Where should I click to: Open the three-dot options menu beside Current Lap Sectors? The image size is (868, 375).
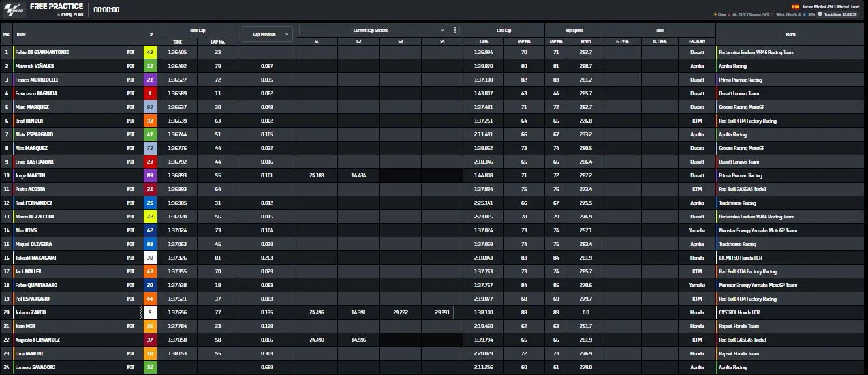pyautogui.click(x=455, y=30)
